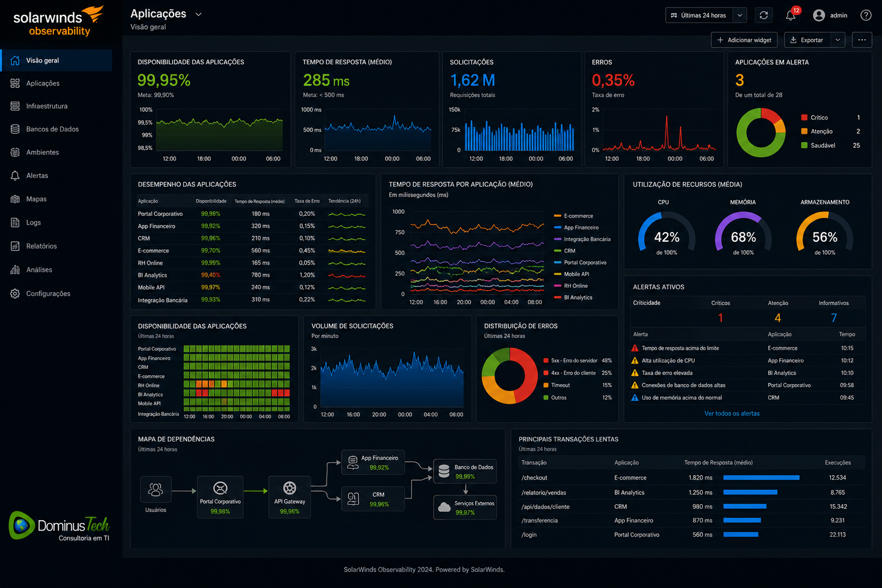Click the 99,95% availability value
This screenshot has height=588, width=882.
(164, 80)
